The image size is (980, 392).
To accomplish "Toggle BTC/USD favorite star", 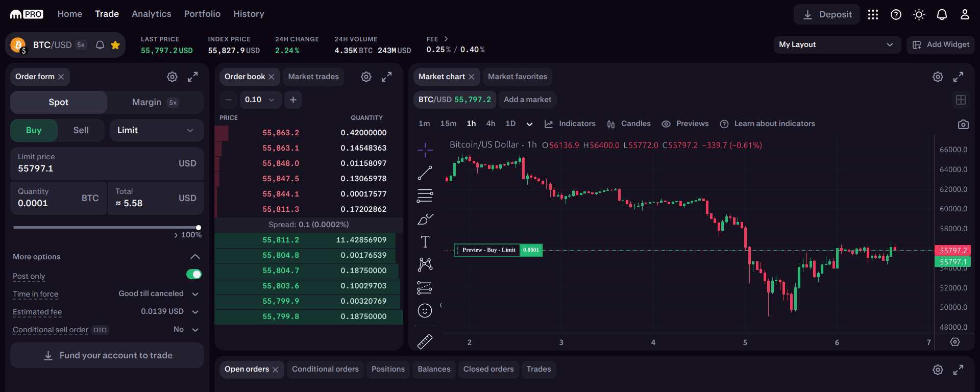I will click(115, 45).
